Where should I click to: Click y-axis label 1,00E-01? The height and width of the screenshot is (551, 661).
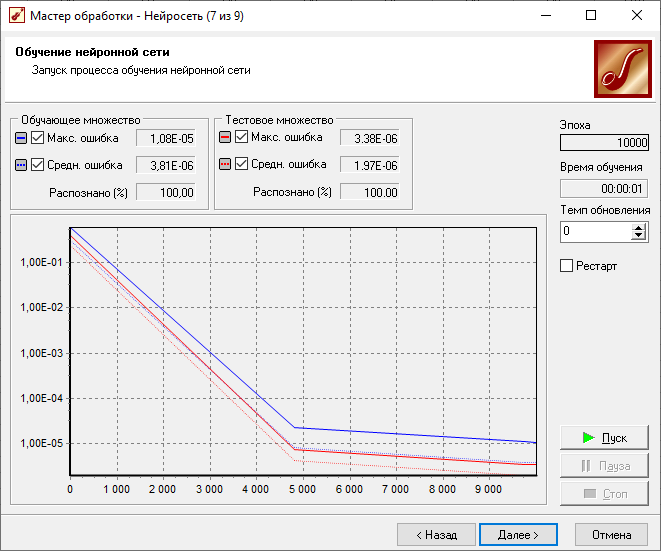(x=41, y=262)
